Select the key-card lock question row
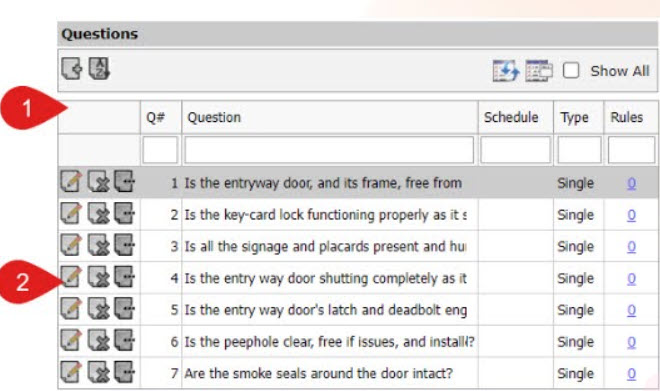 point(358,215)
